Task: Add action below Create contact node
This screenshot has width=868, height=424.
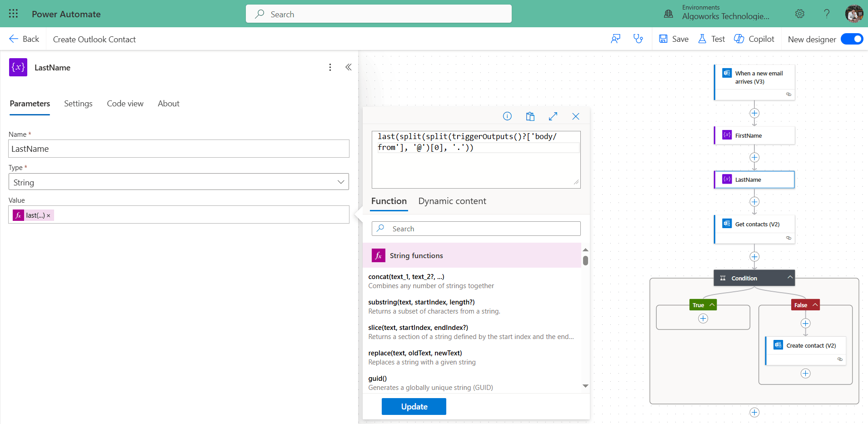Action: 805,374
